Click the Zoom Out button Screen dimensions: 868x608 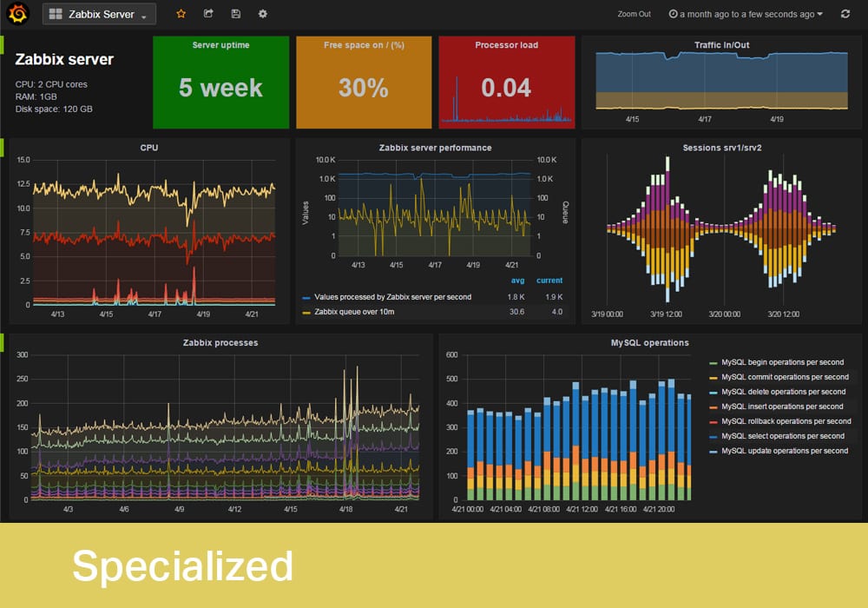pos(634,14)
